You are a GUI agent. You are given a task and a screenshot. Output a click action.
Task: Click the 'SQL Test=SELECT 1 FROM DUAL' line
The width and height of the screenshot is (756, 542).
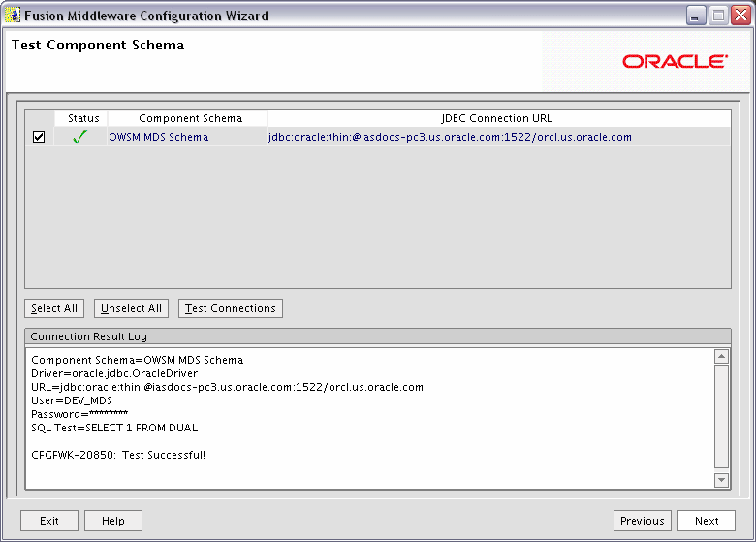pyautogui.click(x=114, y=428)
